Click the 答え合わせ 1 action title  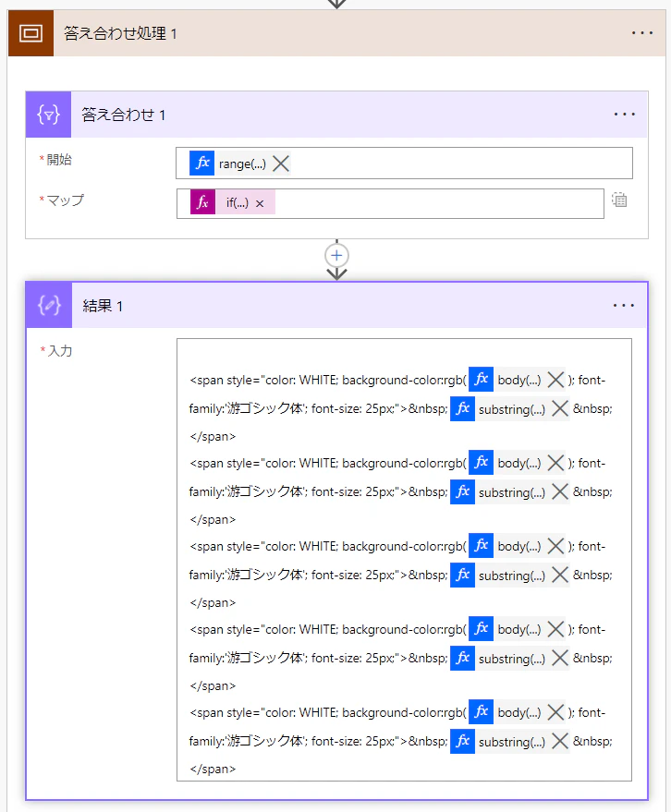123,115
